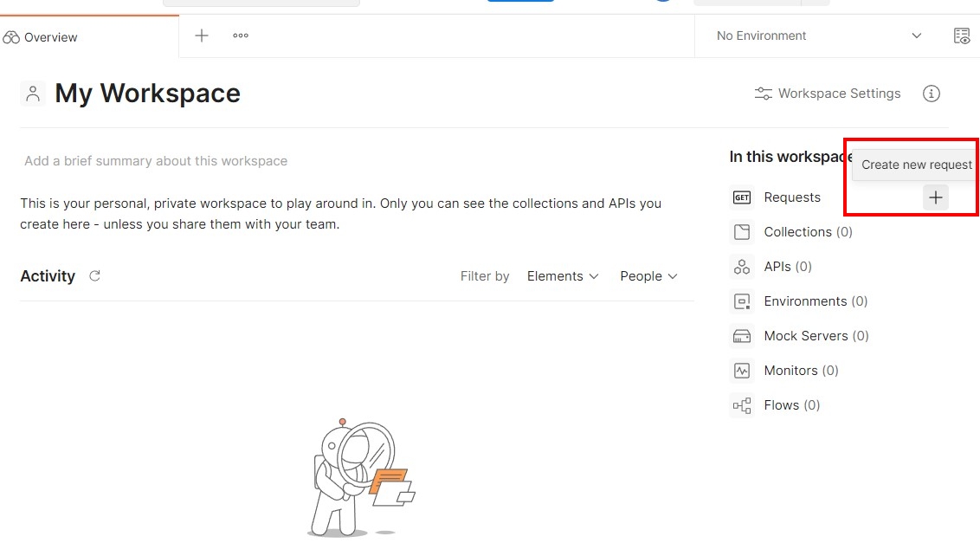The image size is (980, 543).
Task: Click the Flows diagram icon
Action: click(x=742, y=405)
